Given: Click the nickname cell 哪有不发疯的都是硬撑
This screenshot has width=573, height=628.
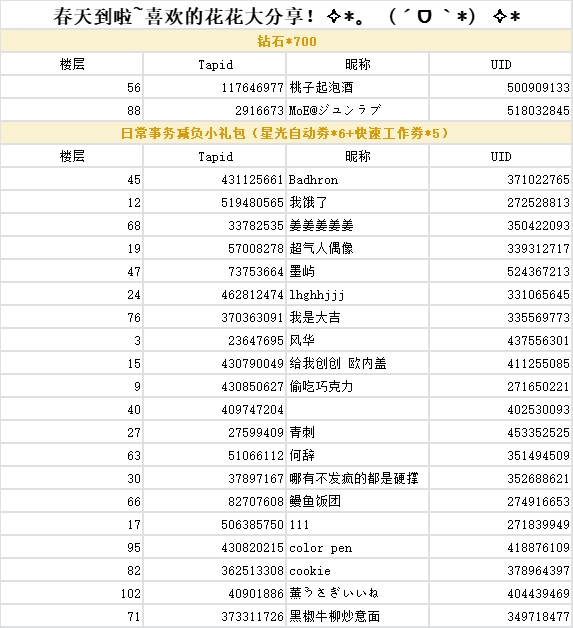Looking at the screenshot, I should 358,478.
